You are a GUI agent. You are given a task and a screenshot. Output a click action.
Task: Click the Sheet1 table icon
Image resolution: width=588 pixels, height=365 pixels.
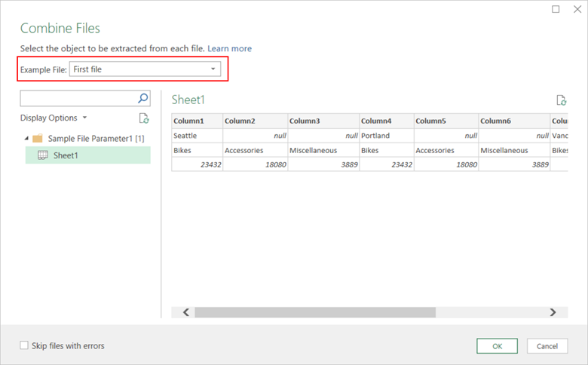click(43, 155)
